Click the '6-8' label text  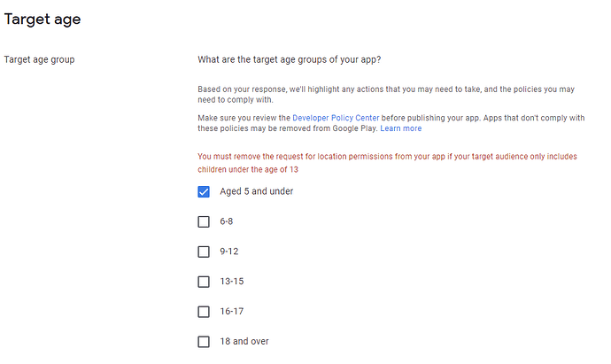point(227,221)
